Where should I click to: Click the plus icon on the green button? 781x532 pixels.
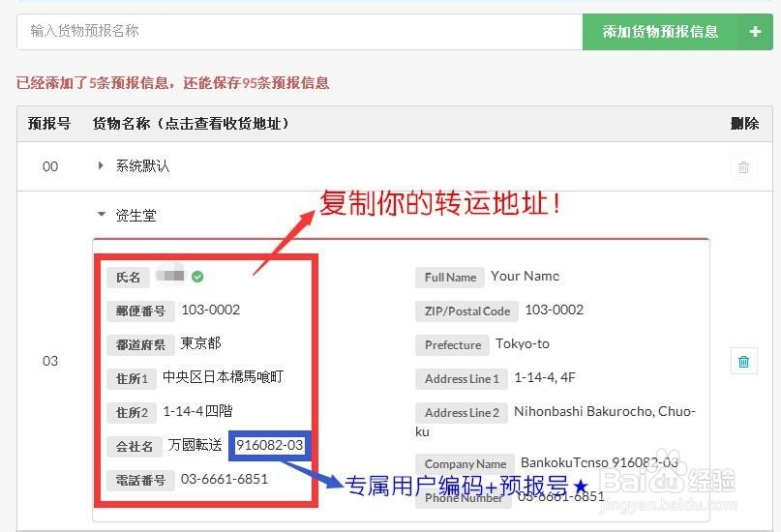click(755, 32)
